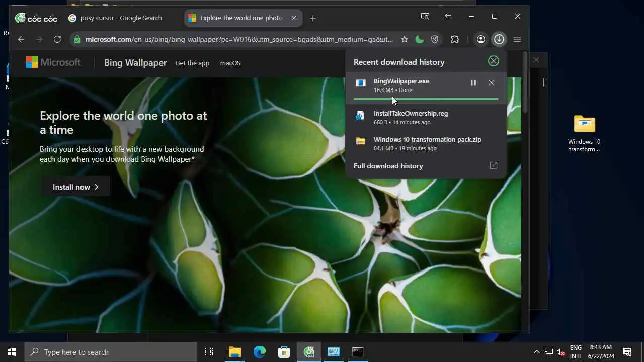Open Microsoft Store from the taskbar

coord(284,352)
